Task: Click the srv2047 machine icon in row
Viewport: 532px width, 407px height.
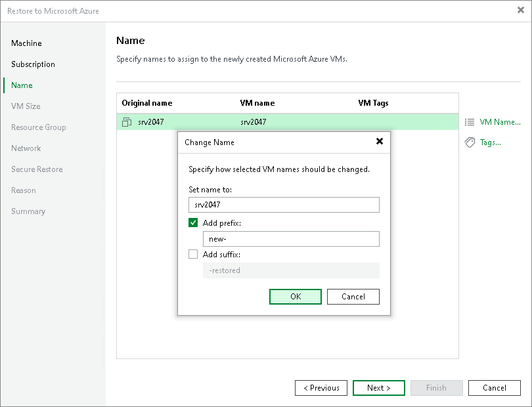Action: click(x=127, y=122)
